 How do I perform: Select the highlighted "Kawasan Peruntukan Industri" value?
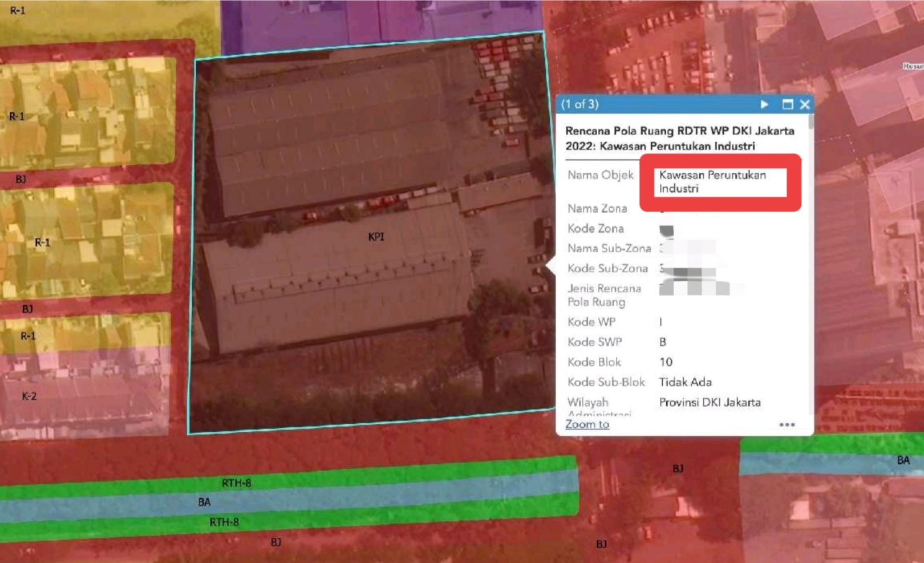click(x=712, y=181)
